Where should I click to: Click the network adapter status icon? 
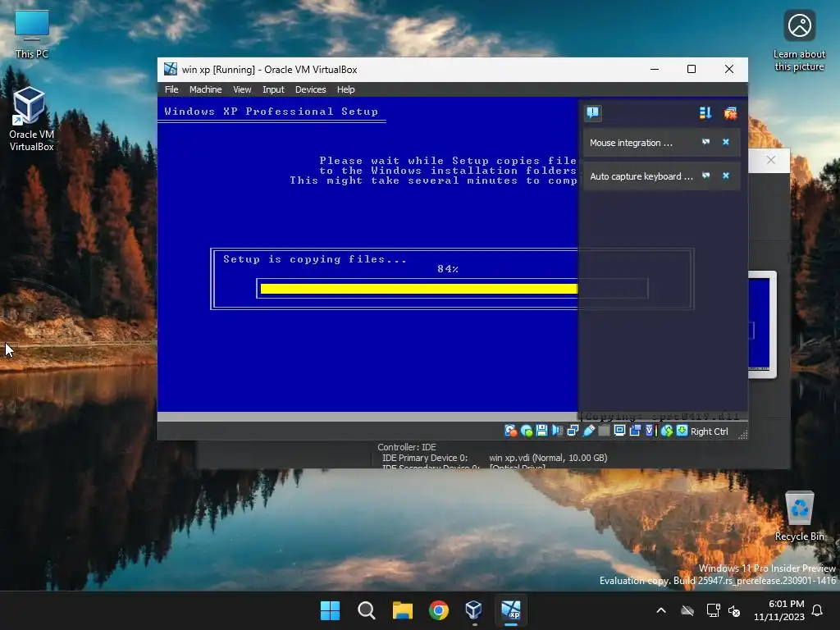tap(573, 431)
